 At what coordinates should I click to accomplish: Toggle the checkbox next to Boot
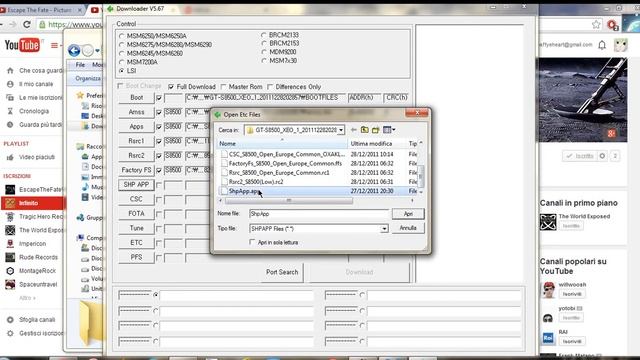159,98
